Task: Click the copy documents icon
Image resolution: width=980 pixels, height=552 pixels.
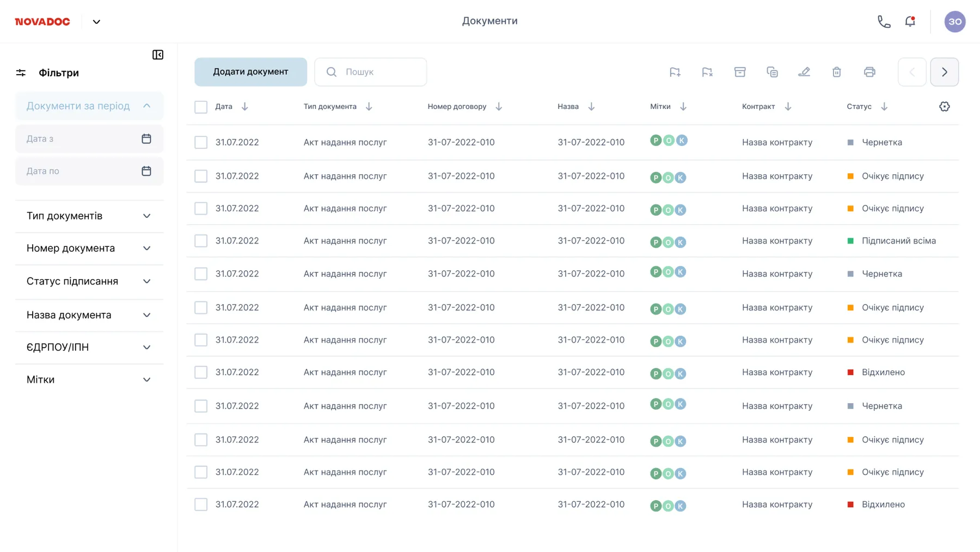Action: pyautogui.click(x=772, y=72)
